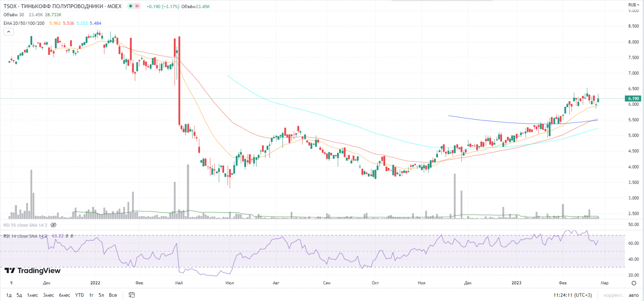Open the EMA 20/50/100/200 indicator legend

pyautogui.click(x=25, y=23)
